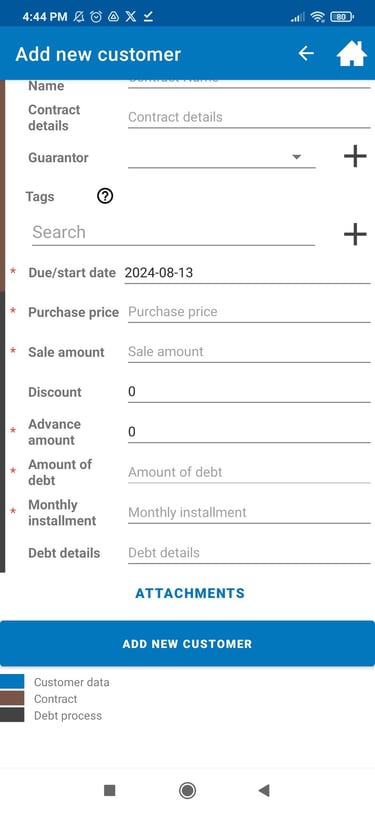The width and height of the screenshot is (375, 813).
Task: Open the Tags help question mark
Action: click(105, 196)
